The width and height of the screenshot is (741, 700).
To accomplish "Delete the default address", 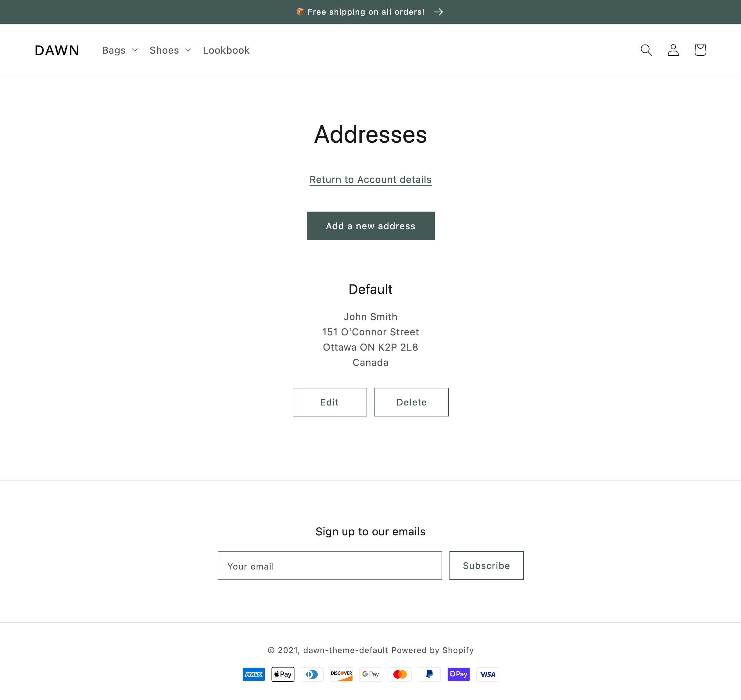I will 411,402.
